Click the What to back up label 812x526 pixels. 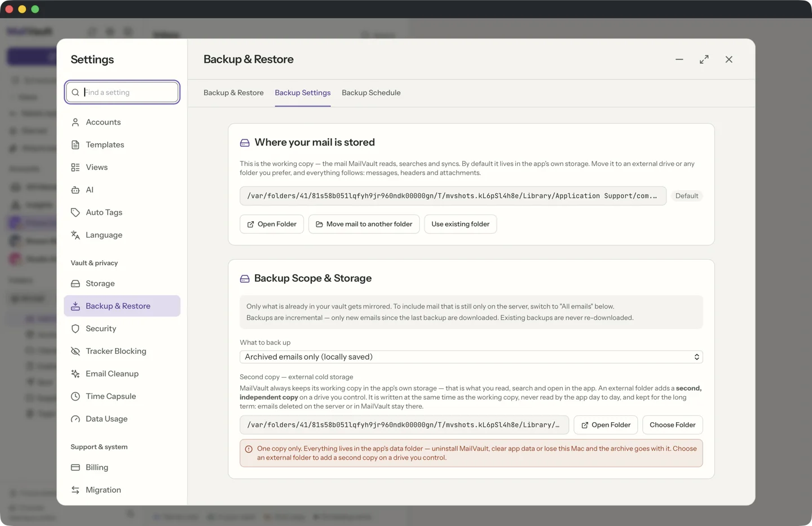point(265,343)
